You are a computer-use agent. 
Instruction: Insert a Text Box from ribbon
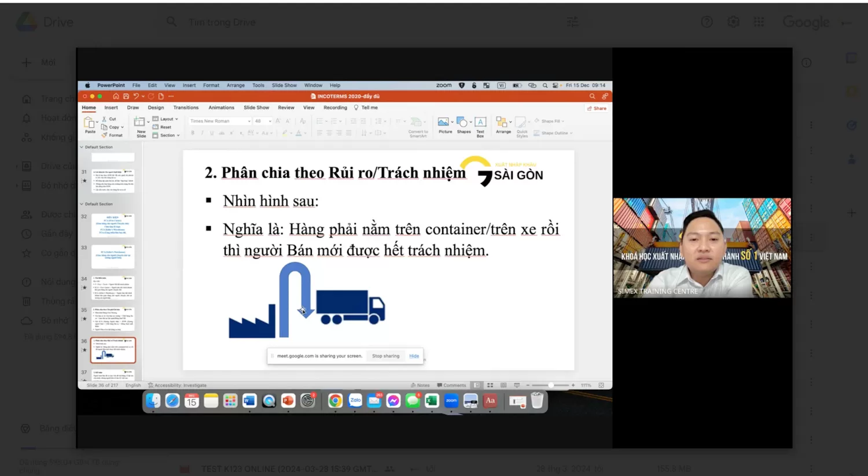pyautogui.click(x=480, y=124)
